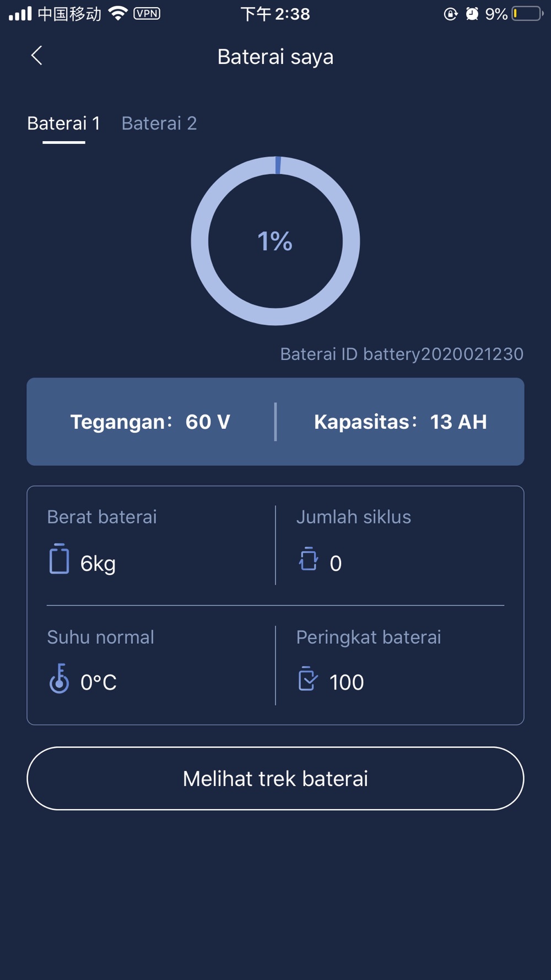Open Melihat trek baterai button

point(275,778)
